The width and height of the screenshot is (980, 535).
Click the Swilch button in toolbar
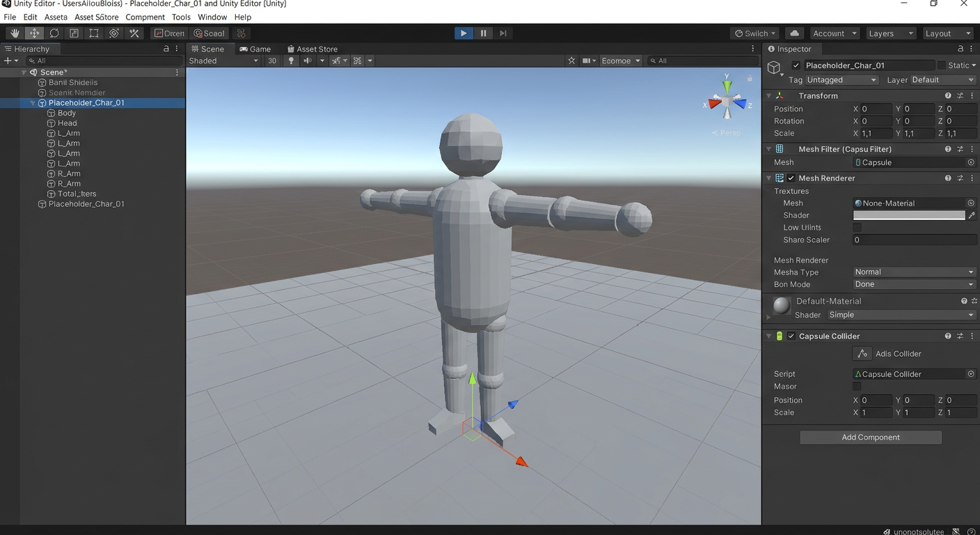(755, 33)
